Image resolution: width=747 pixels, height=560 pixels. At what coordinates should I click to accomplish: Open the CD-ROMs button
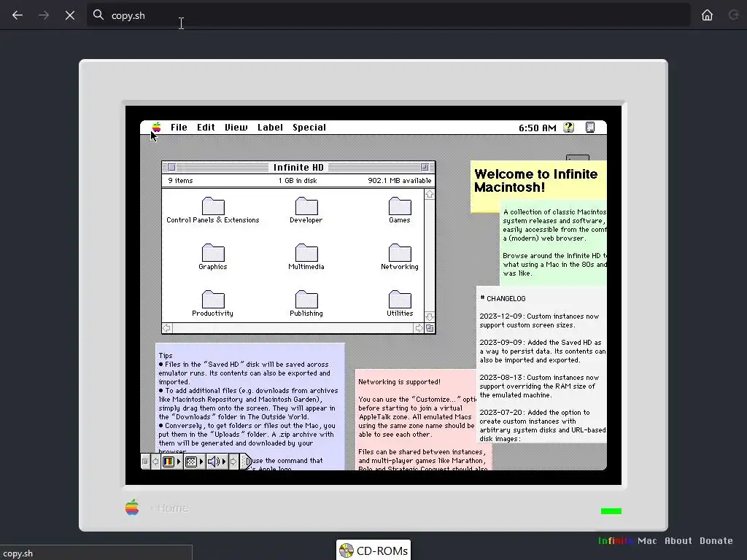pos(373,551)
